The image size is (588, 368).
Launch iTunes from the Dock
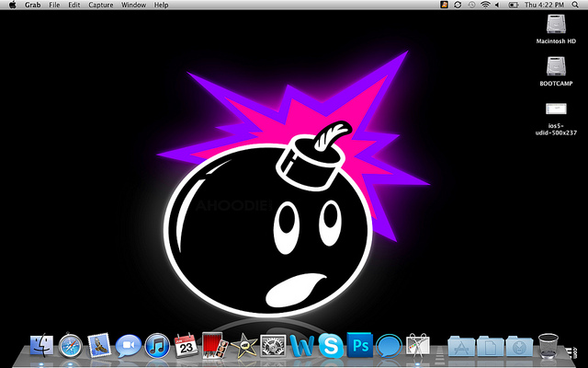pyautogui.click(x=157, y=345)
